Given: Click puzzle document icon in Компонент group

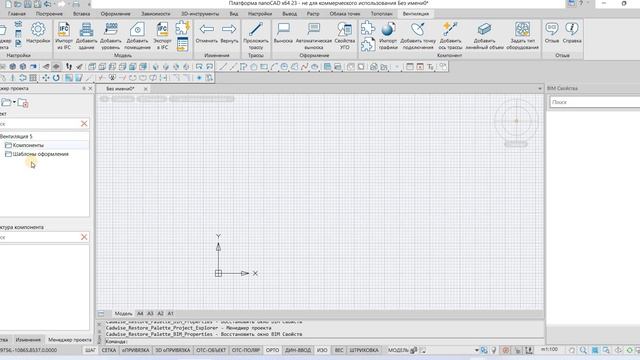Looking at the screenshot, I should (x=367, y=44).
